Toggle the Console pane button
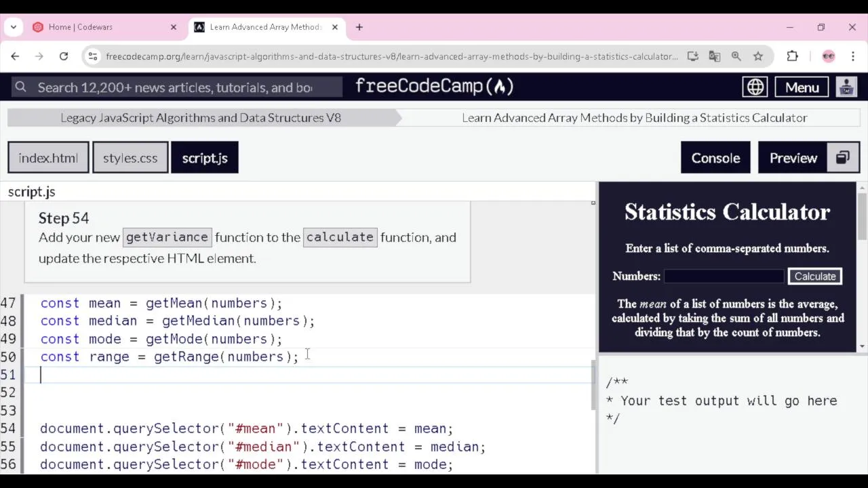Screen dimensions: 868x488 [x=715, y=158]
